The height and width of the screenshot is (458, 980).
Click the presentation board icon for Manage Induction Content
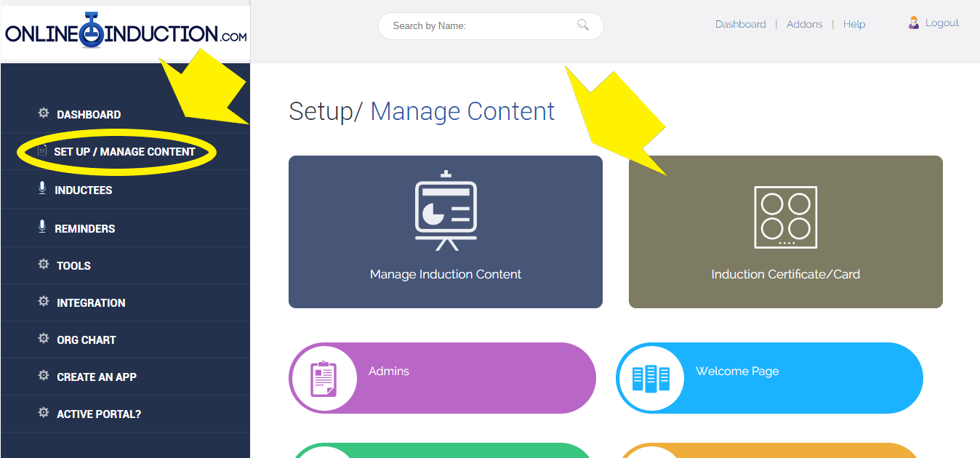446,211
